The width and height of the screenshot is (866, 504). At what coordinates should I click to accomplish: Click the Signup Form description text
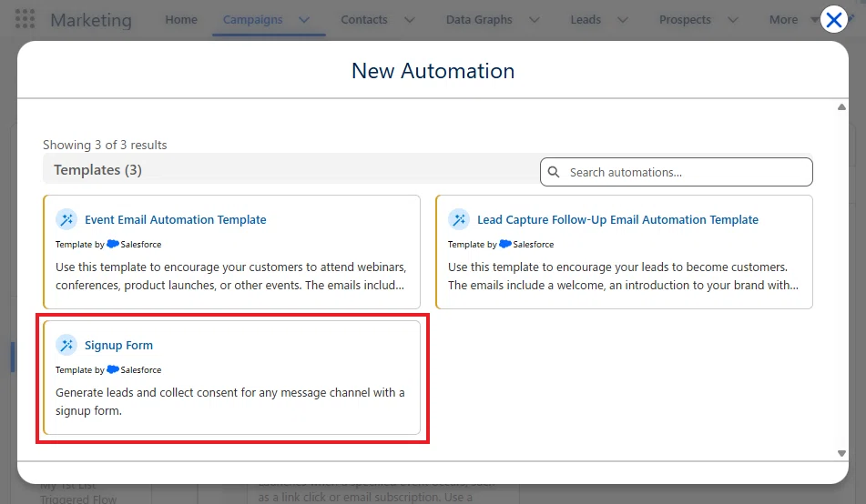[229, 401]
